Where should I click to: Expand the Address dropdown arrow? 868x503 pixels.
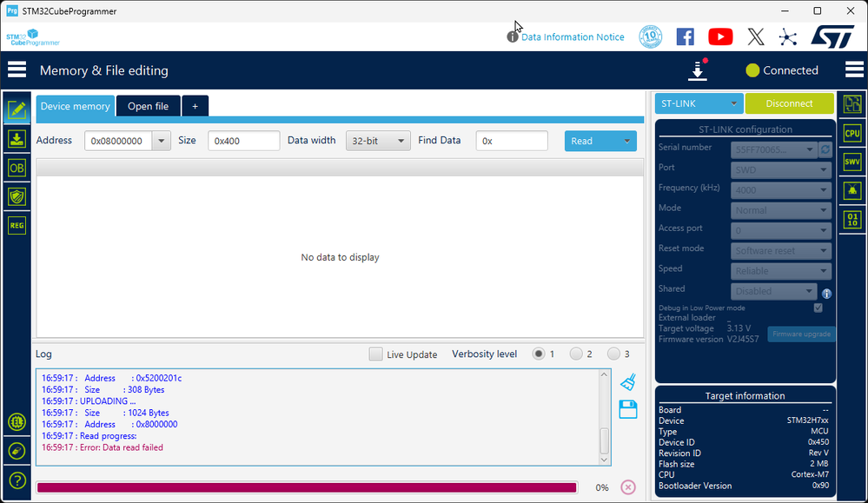(161, 141)
